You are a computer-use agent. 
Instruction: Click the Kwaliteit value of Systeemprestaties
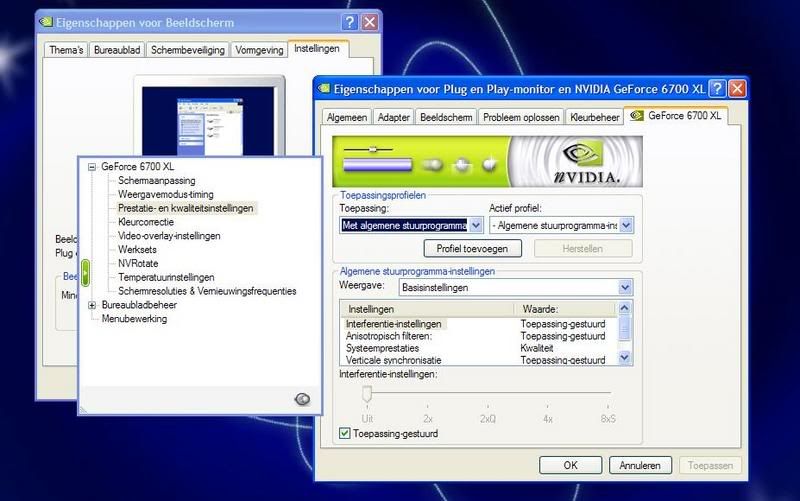[x=537, y=348]
